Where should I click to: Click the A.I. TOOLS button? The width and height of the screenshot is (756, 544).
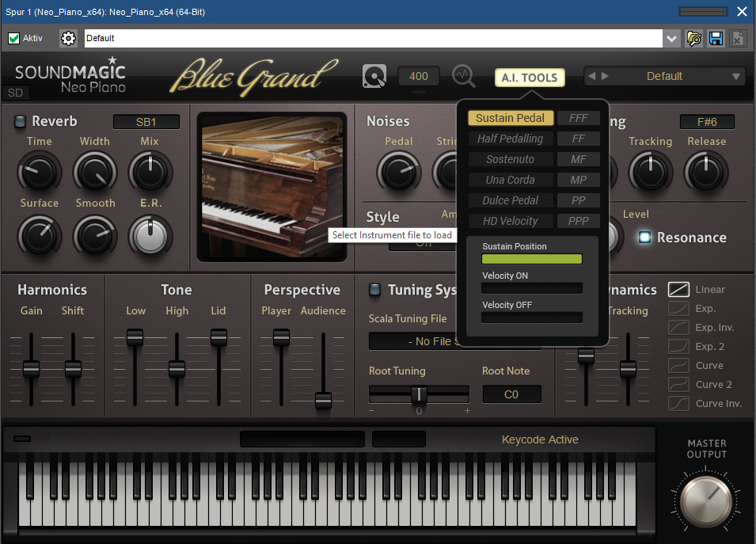pos(530,78)
